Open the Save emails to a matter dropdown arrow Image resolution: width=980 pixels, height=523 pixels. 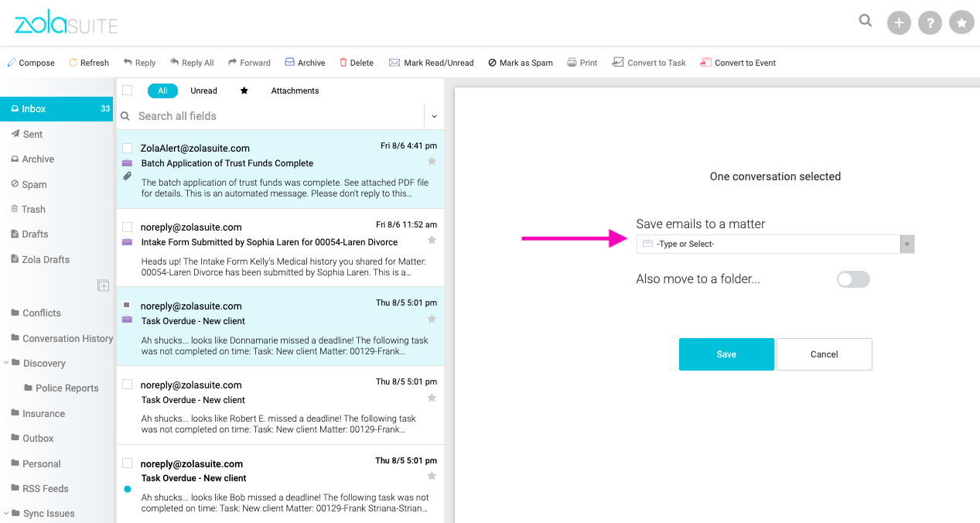point(907,244)
